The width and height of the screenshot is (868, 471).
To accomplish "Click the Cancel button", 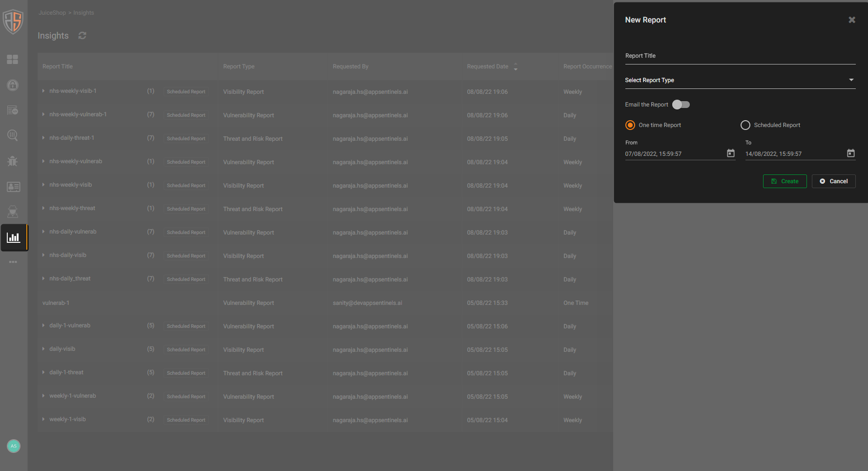I will 833,181.
